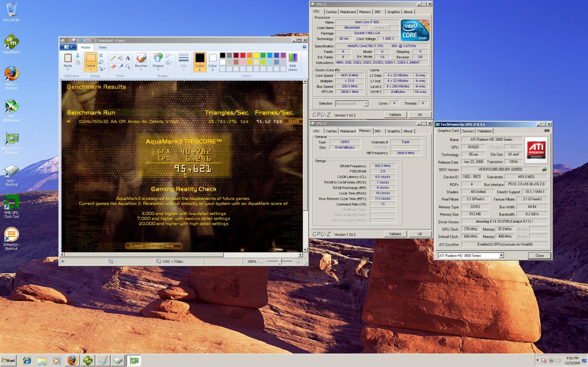Click the Paste clipboard icon in Paint
This screenshot has width=588, height=367.
click(x=68, y=58)
